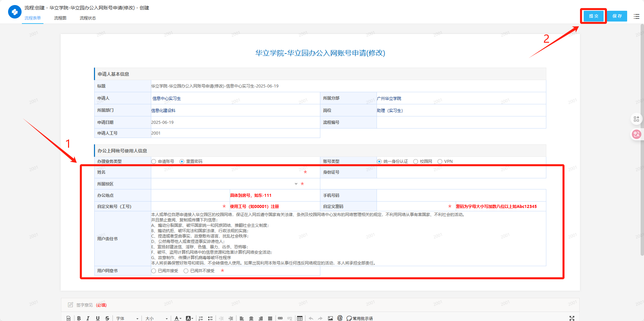Switch to the 流程图 tab
The height and width of the screenshot is (321, 644).
click(60, 18)
